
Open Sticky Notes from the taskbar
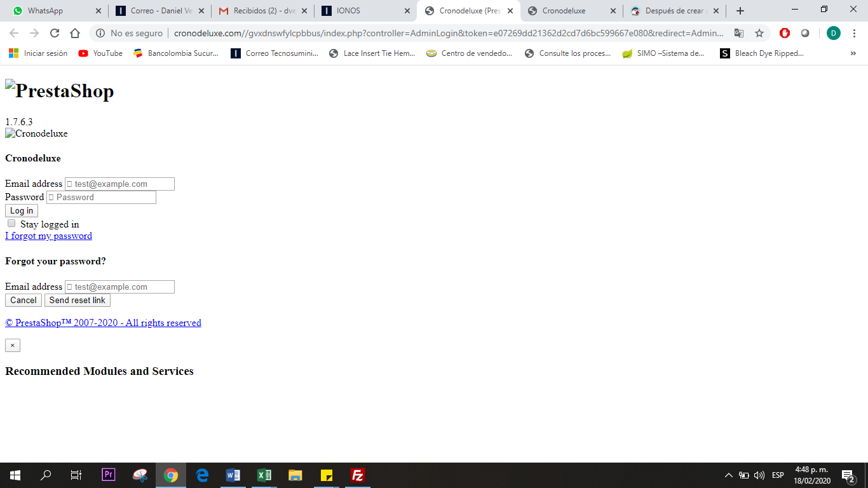[x=327, y=475]
